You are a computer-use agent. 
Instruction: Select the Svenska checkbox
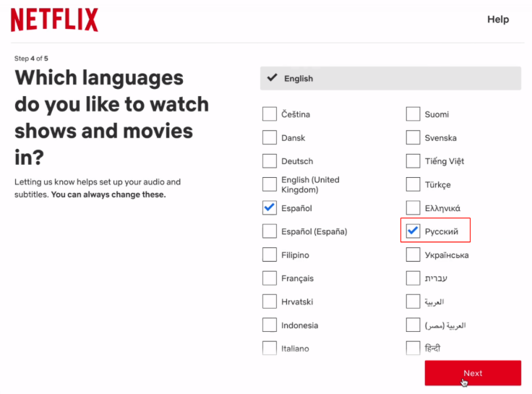click(x=413, y=137)
